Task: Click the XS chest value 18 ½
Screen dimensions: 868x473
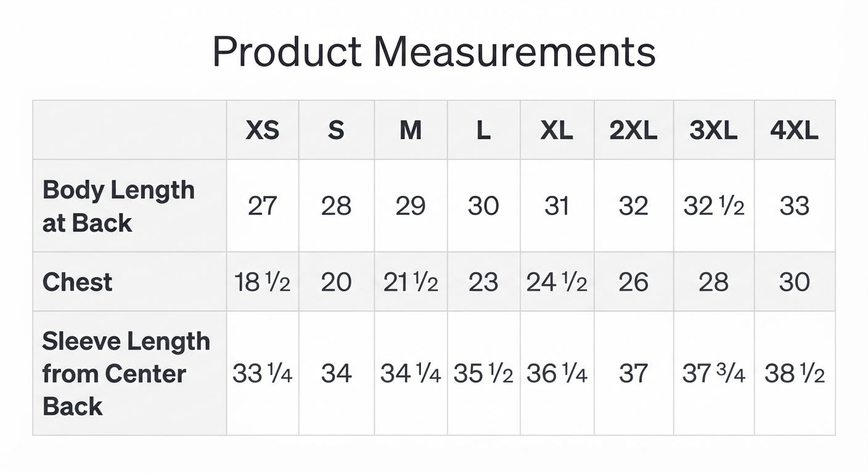Action: coord(263,282)
